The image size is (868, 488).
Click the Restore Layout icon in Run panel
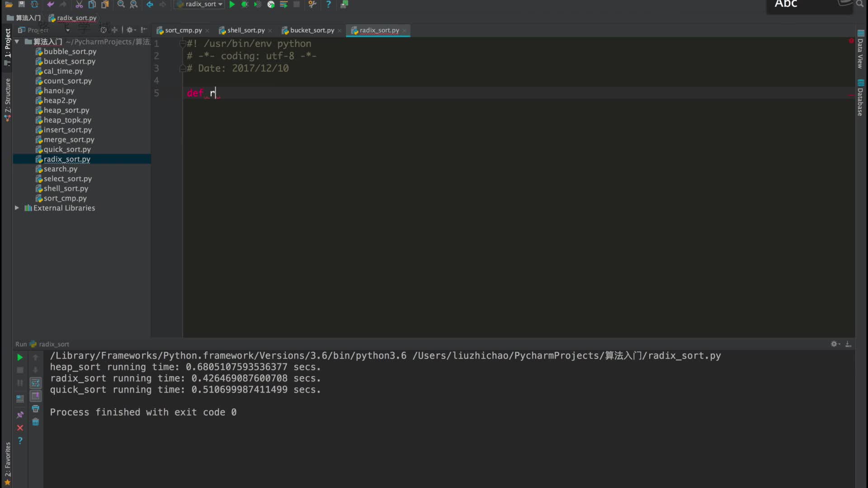20,399
